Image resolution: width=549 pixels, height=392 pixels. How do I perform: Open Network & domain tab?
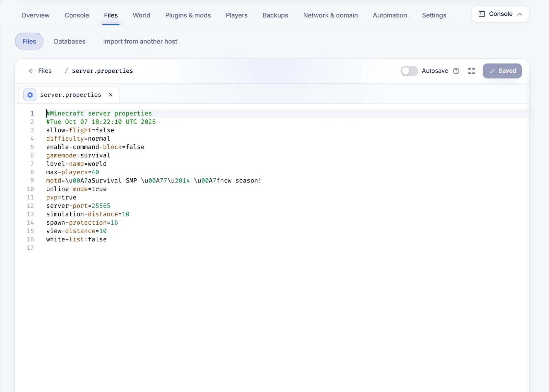point(330,15)
